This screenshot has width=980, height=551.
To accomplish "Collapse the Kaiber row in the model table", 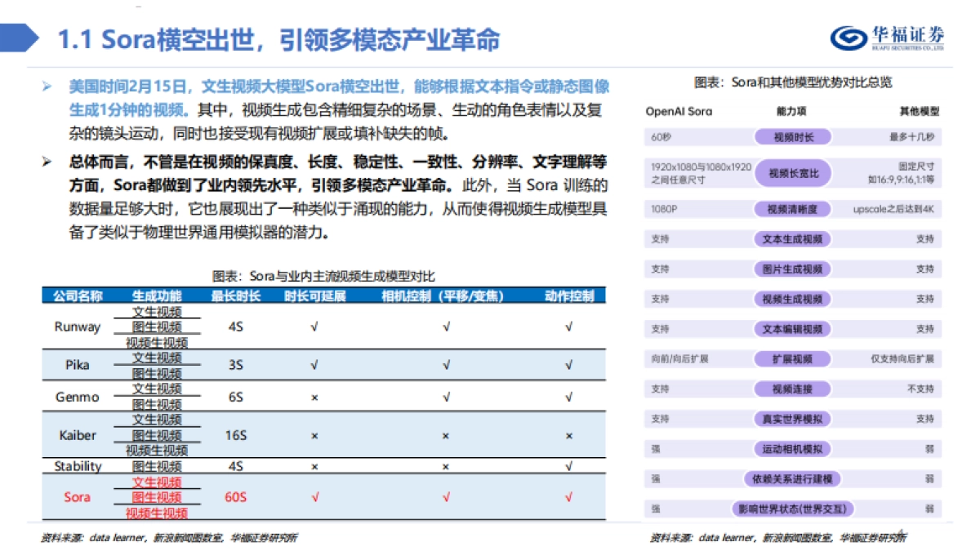I will 78,435.
